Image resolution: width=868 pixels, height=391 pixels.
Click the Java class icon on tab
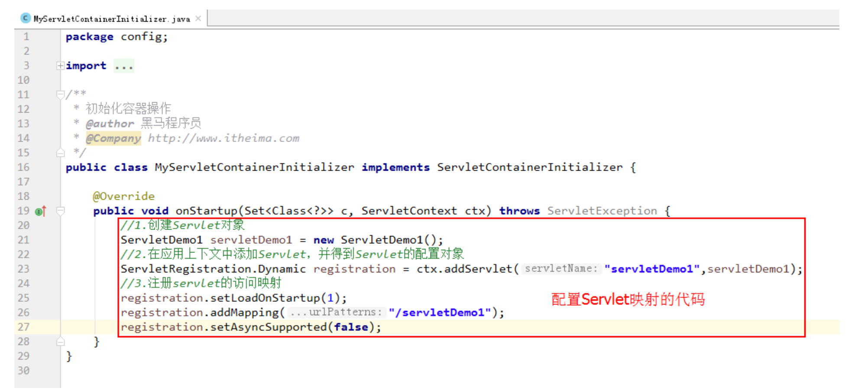(26, 18)
